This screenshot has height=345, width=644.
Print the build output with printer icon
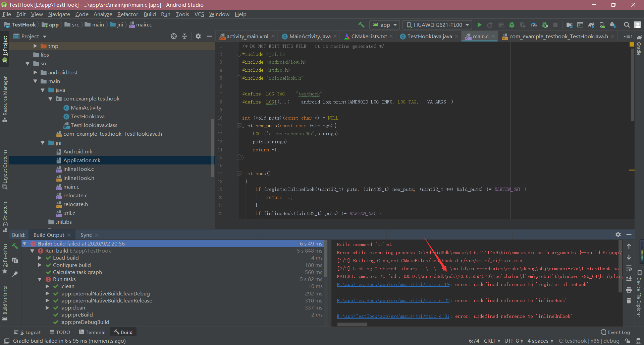click(629, 290)
